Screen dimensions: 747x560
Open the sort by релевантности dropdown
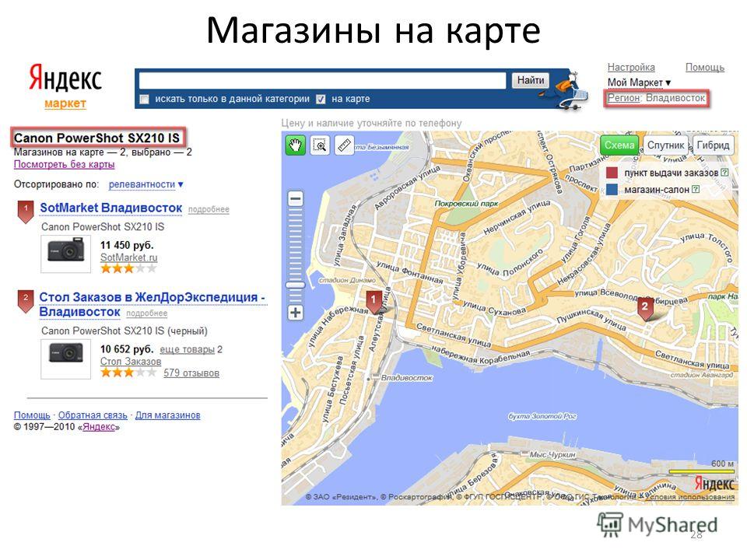[x=146, y=184]
